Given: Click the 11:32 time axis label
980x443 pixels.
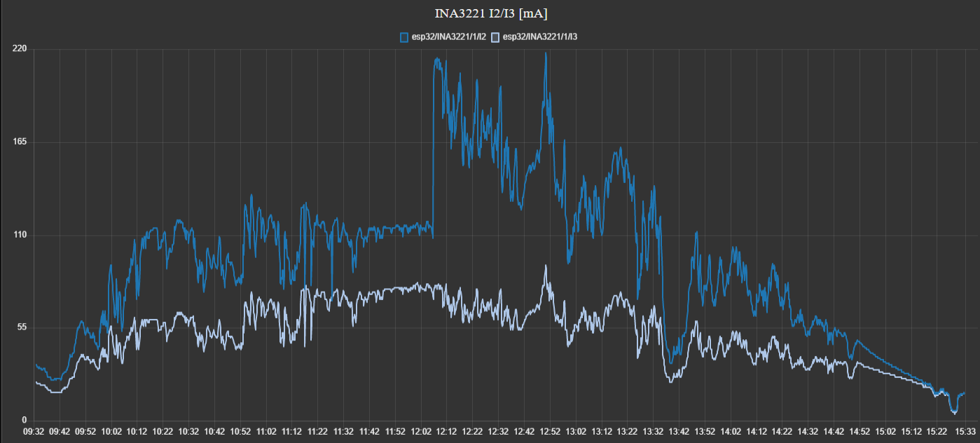Looking at the screenshot, I should click(x=343, y=432).
